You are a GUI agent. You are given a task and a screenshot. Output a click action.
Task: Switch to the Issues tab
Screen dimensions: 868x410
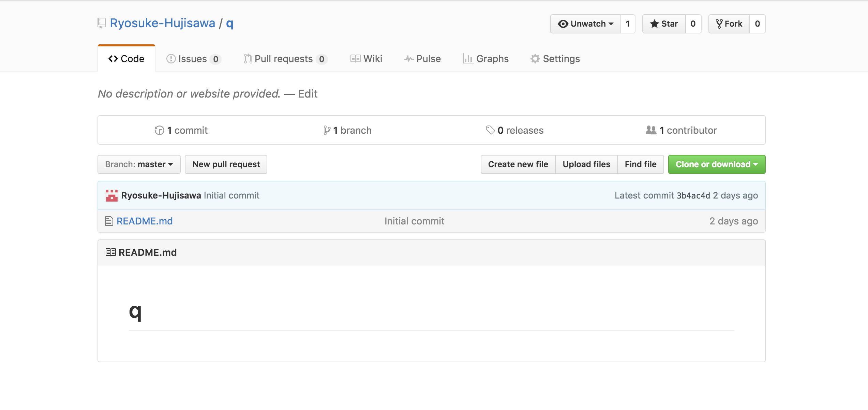click(194, 59)
